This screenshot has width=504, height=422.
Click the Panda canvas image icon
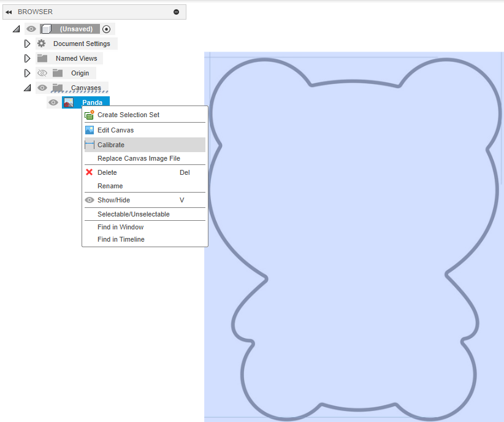click(69, 102)
